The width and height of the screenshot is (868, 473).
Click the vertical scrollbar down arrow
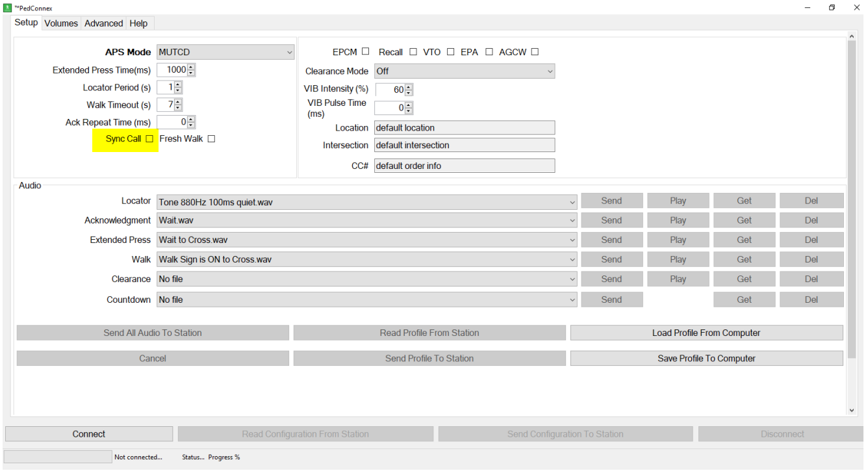[852, 410]
